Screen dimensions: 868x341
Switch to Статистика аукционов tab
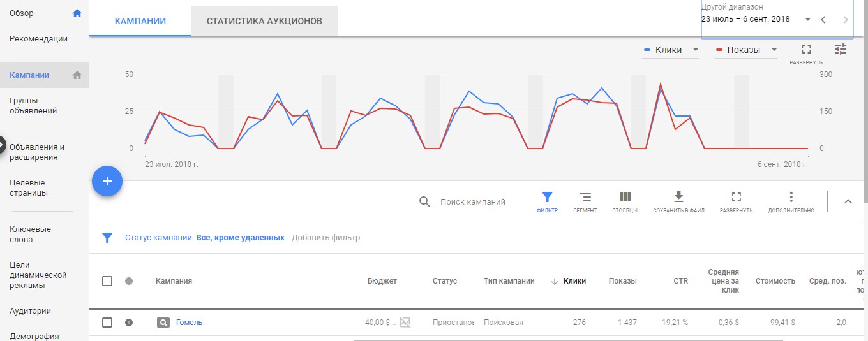[264, 21]
